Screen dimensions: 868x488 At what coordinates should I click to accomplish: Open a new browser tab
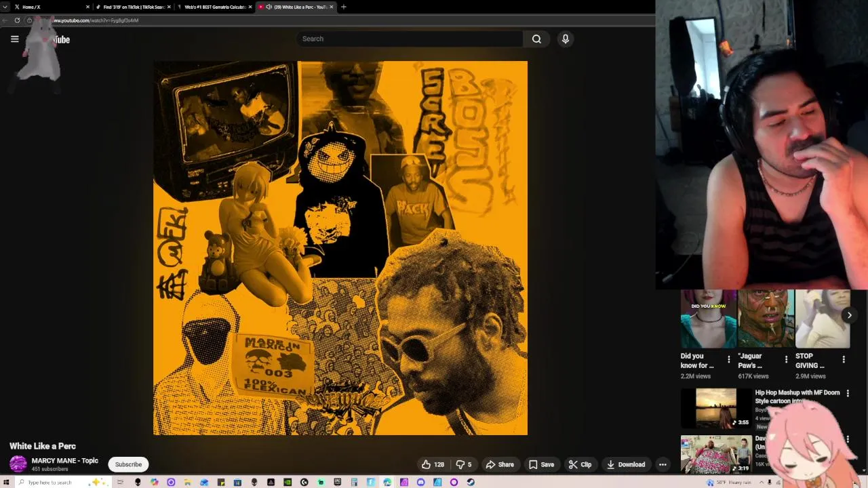(x=343, y=7)
